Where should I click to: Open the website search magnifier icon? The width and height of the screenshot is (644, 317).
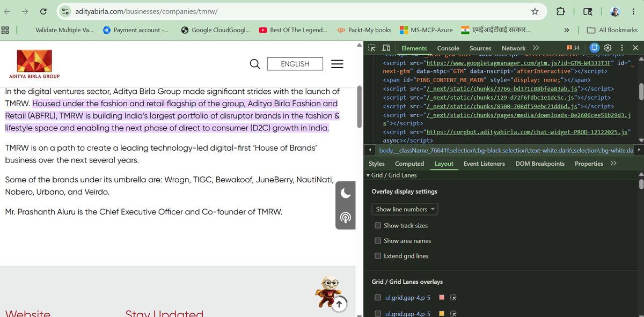pos(255,64)
